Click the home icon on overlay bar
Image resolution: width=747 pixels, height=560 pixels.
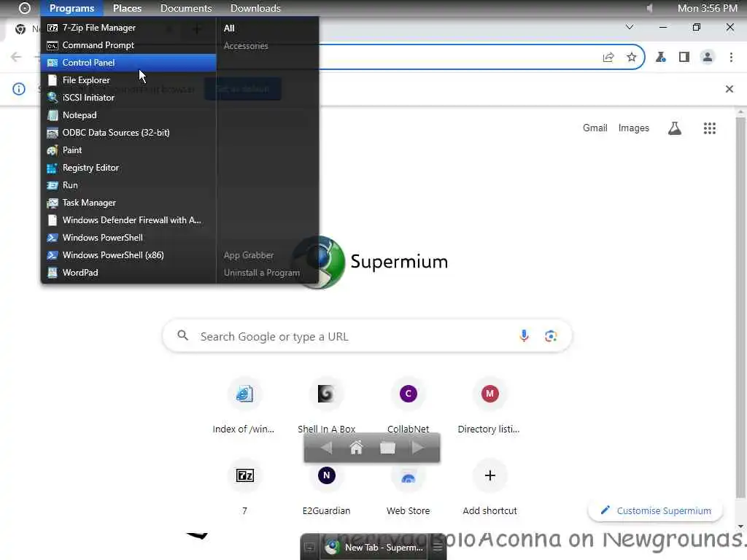356,448
